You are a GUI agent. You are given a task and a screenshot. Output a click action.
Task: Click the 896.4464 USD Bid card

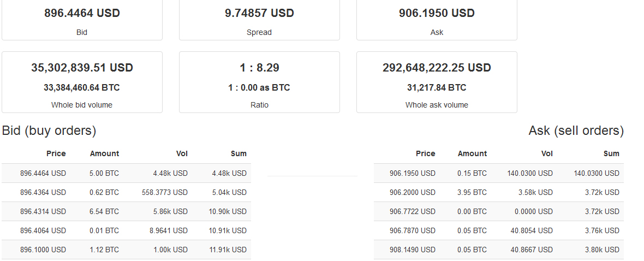click(82, 19)
